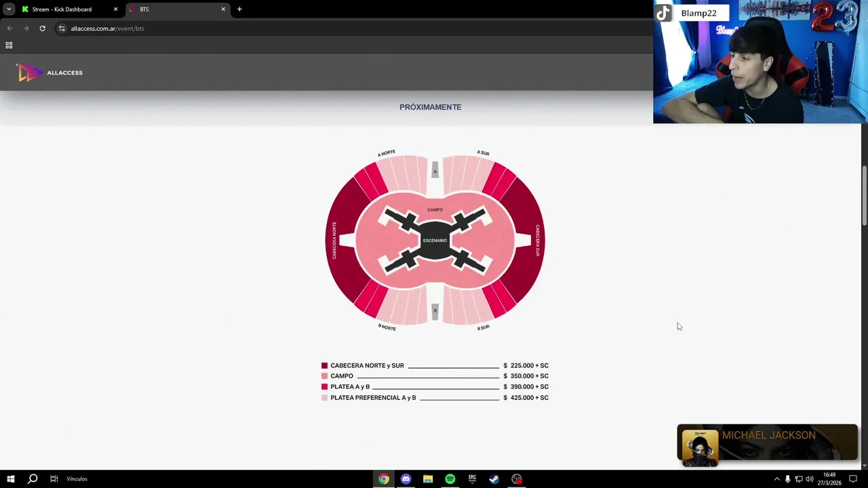Click the CAMPO legend color swatch

tap(324, 376)
